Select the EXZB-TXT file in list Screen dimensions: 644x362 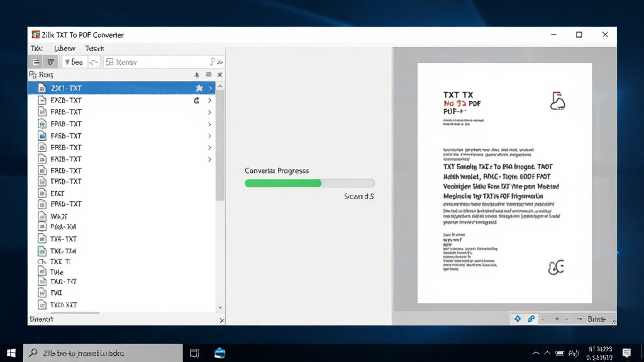click(x=121, y=100)
